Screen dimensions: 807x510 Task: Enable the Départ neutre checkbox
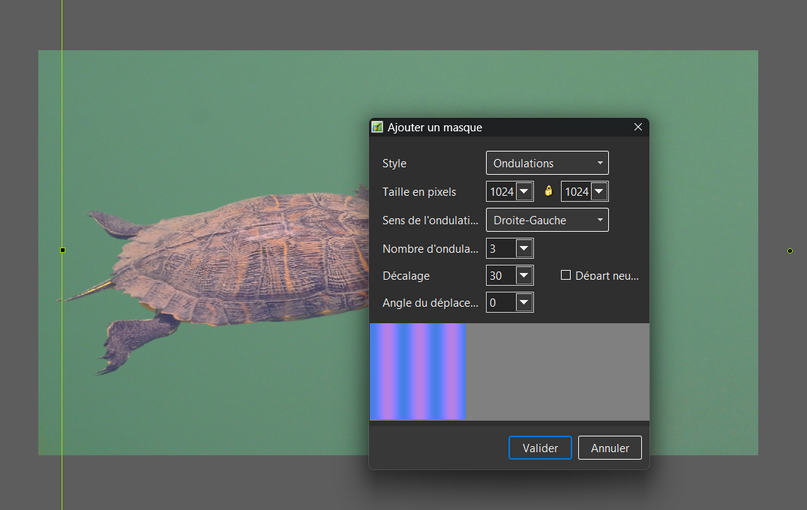pyautogui.click(x=566, y=275)
